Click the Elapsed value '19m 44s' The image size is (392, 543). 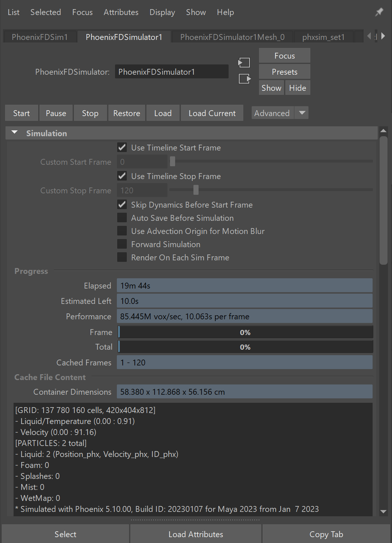pyautogui.click(x=245, y=286)
